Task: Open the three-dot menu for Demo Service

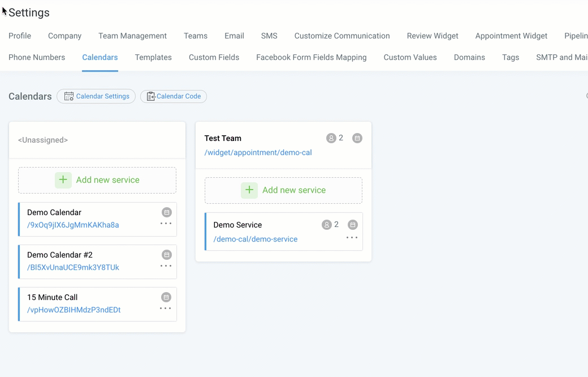Action: 352,238
